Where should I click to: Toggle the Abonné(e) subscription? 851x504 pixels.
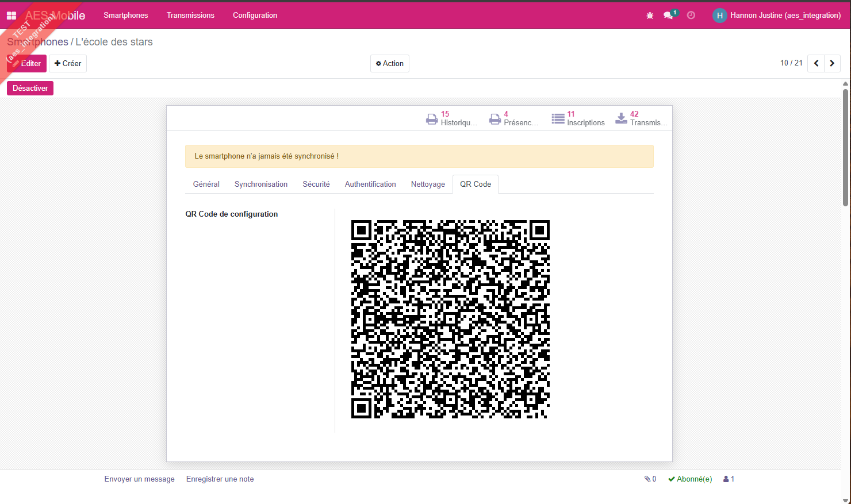click(x=690, y=479)
